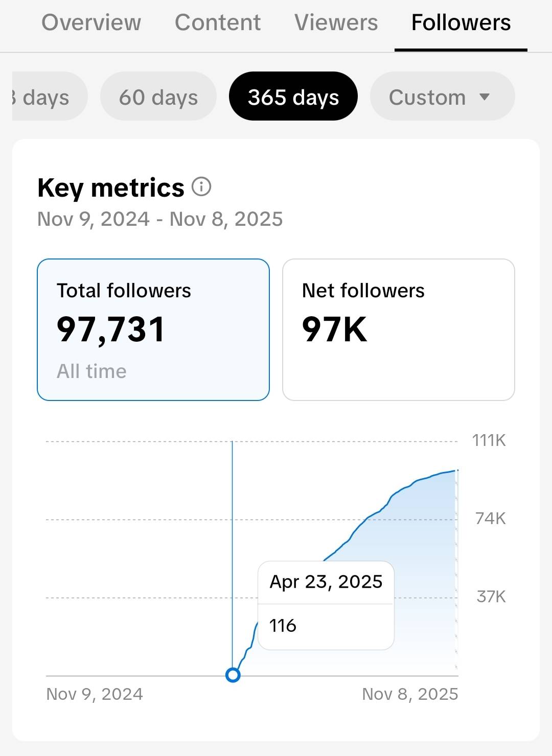Click the Nov 8, 2025 end label
The width and height of the screenshot is (552, 756).
tap(410, 694)
